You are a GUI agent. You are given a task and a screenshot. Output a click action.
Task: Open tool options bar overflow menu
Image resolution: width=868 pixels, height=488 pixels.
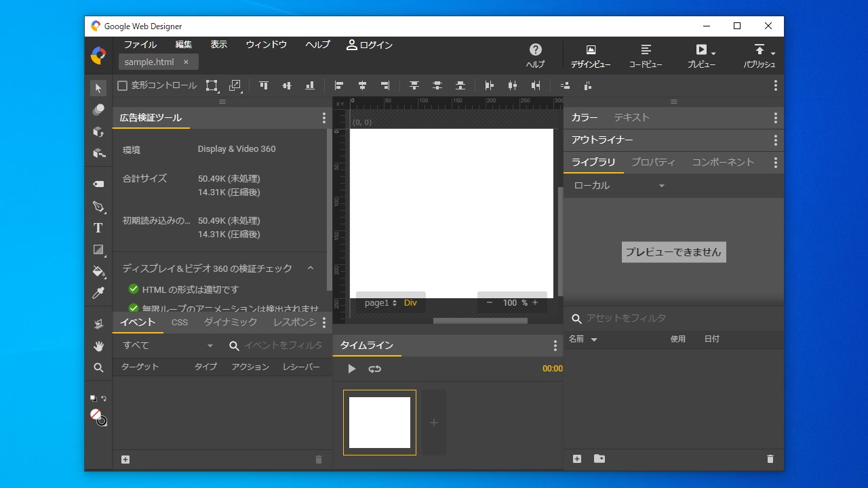pyautogui.click(x=776, y=85)
